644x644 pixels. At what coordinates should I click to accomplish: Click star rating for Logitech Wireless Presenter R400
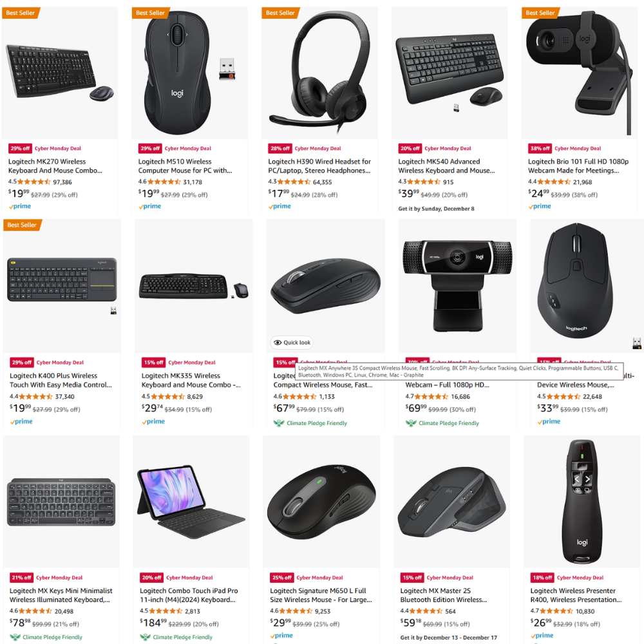click(556, 611)
